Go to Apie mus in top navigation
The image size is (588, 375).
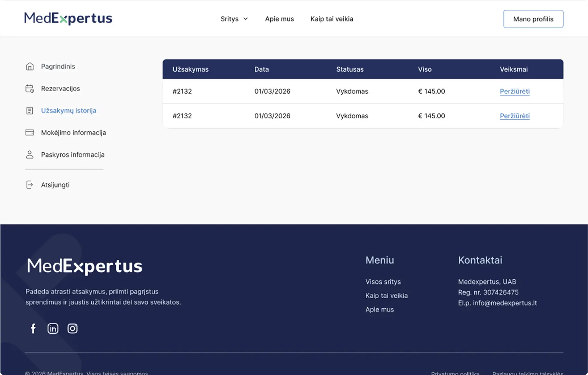point(280,19)
